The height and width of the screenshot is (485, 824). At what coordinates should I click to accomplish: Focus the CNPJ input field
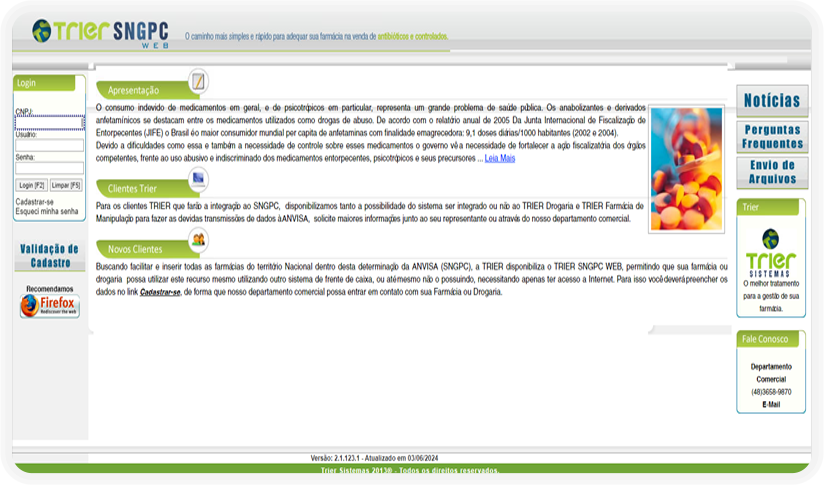click(x=49, y=123)
